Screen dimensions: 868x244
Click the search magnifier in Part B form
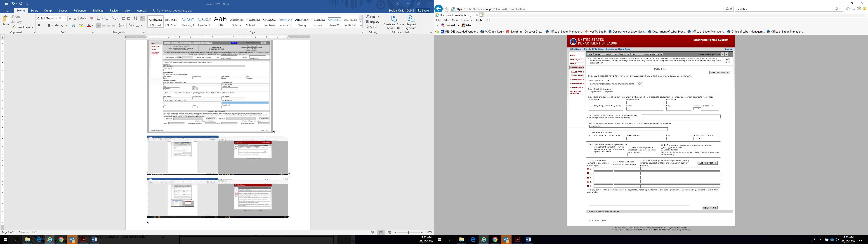click(639, 84)
